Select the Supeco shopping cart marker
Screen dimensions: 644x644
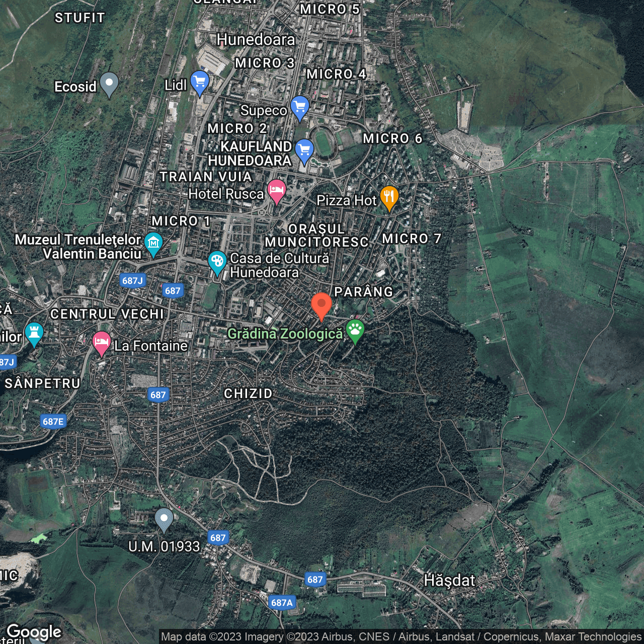(x=300, y=107)
